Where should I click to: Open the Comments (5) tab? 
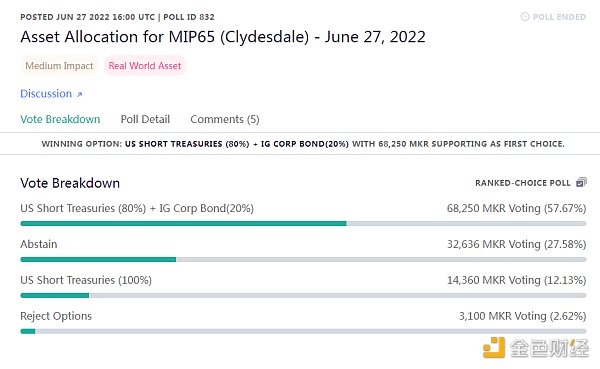coord(225,119)
